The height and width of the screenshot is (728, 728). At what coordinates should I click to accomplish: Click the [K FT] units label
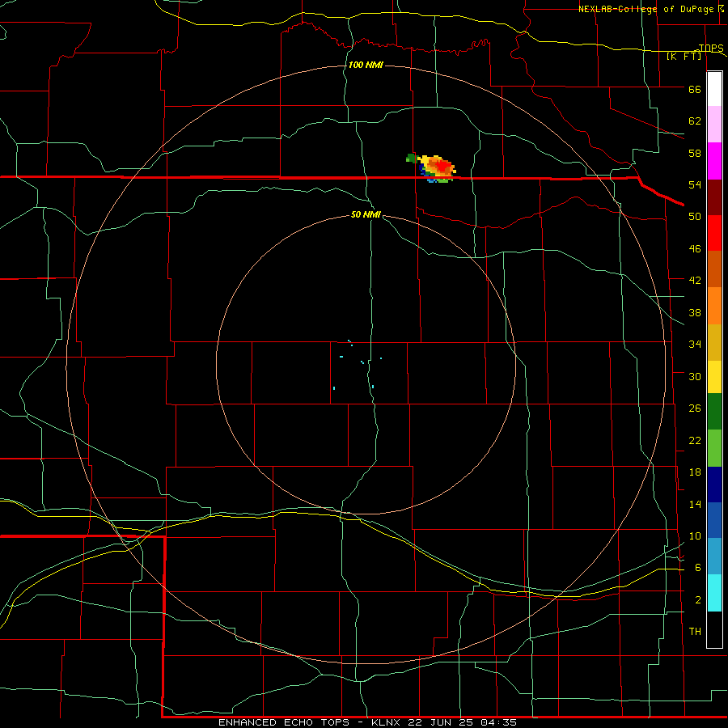(684, 57)
